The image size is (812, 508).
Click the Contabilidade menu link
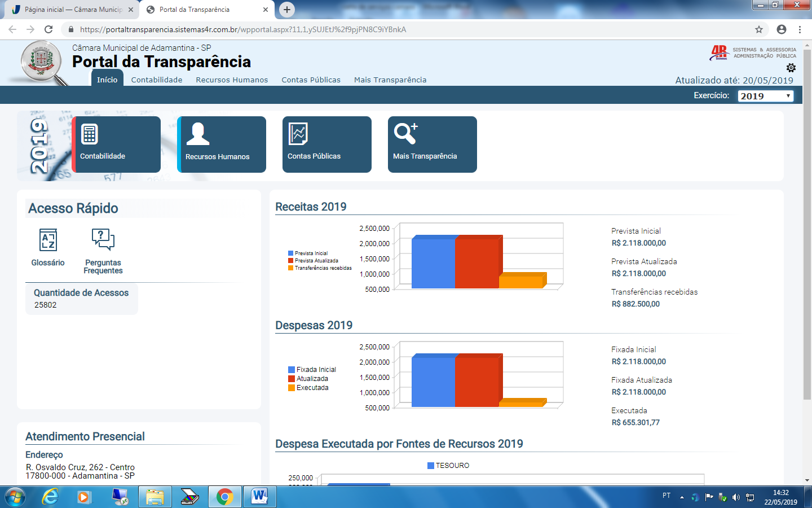157,80
